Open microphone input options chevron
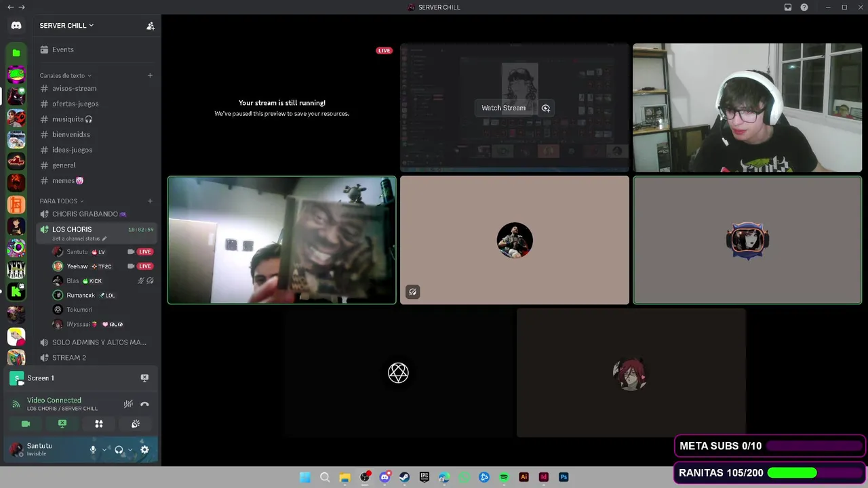Screen dimensions: 868x488 [x=104, y=449]
